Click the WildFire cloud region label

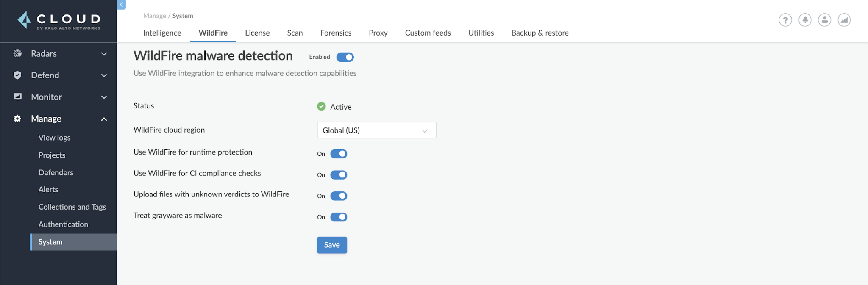pos(169,130)
